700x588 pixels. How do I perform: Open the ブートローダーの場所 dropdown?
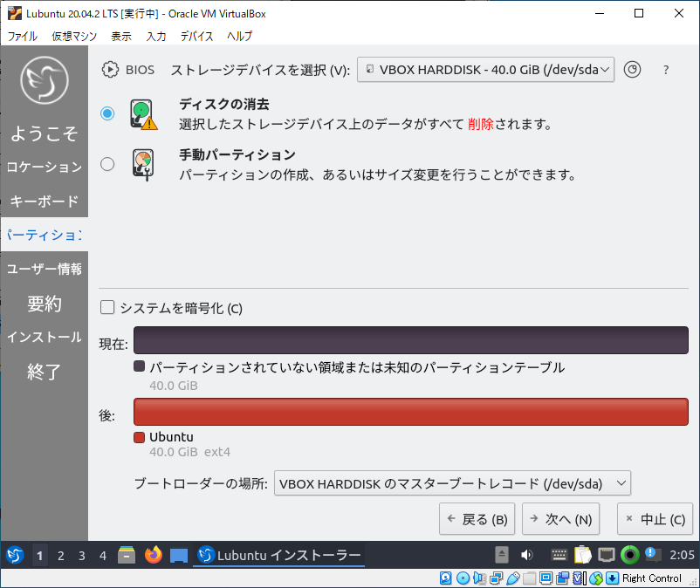tap(452, 483)
